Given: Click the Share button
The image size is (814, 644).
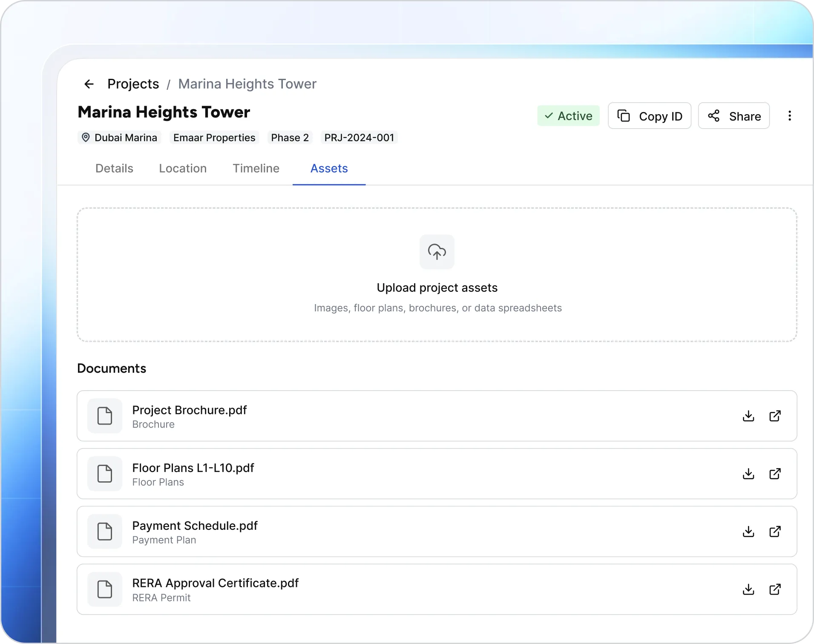Looking at the screenshot, I should (x=734, y=116).
